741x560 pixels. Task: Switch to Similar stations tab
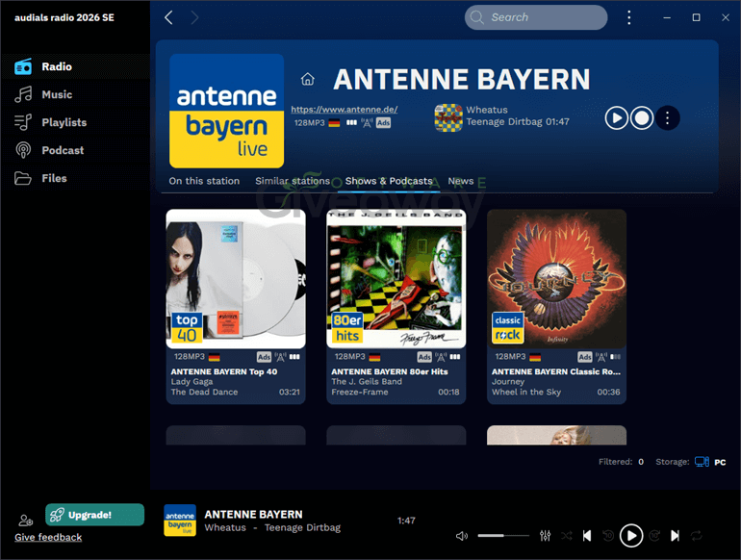click(x=293, y=181)
